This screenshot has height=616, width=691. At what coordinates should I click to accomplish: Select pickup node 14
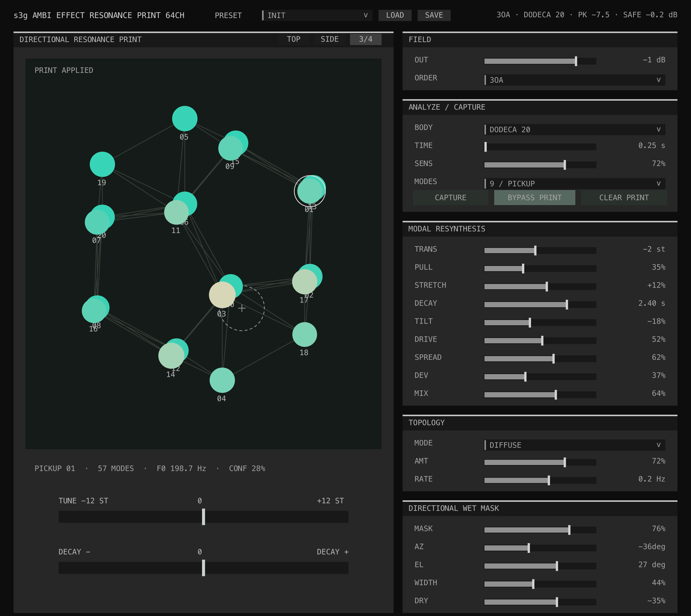point(171,355)
